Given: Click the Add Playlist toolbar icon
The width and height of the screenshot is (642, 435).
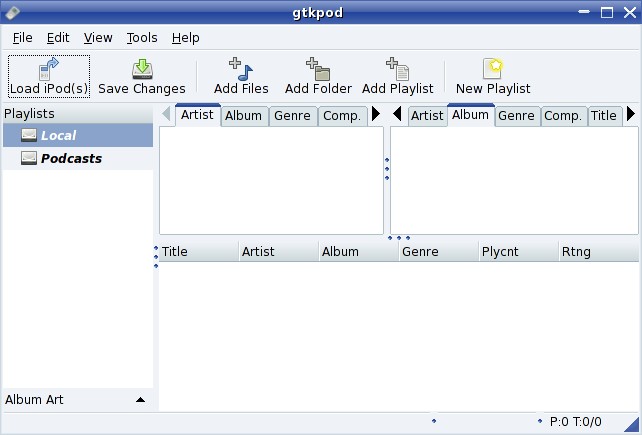Looking at the screenshot, I should (397, 69).
